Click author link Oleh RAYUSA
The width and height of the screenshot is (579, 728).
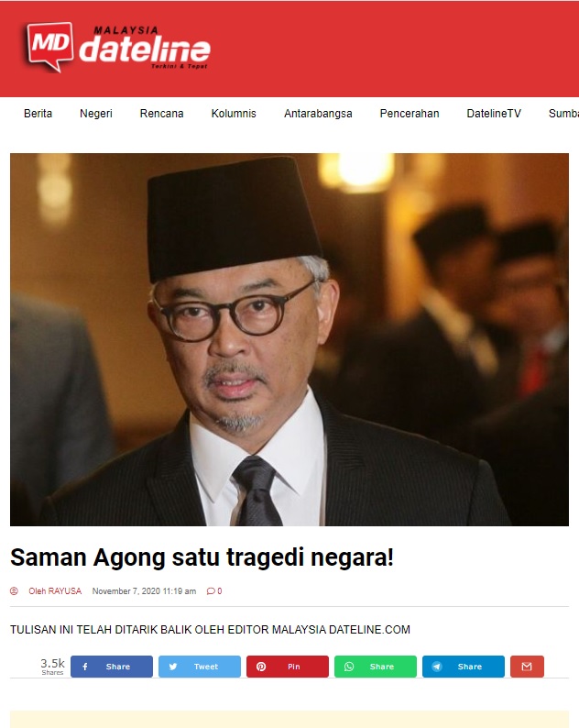coord(55,591)
